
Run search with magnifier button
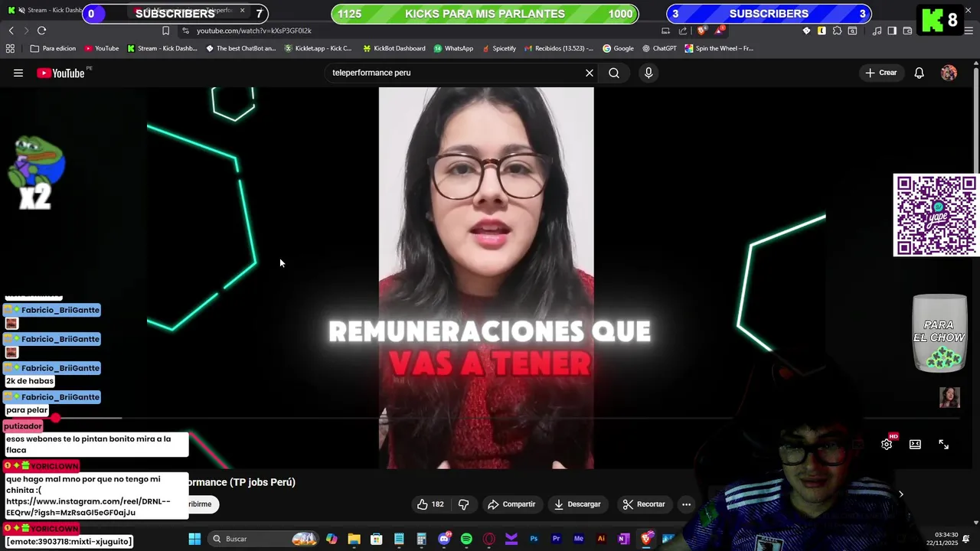pyautogui.click(x=614, y=73)
